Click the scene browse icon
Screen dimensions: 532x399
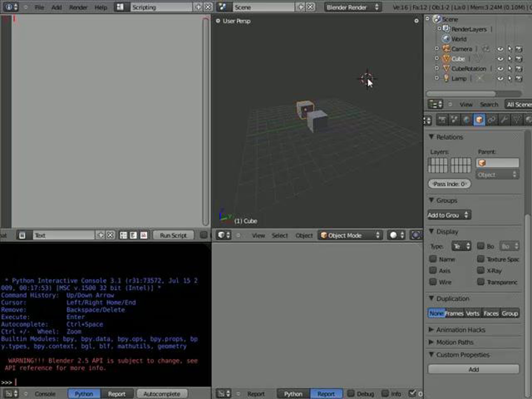pos(223,7)
